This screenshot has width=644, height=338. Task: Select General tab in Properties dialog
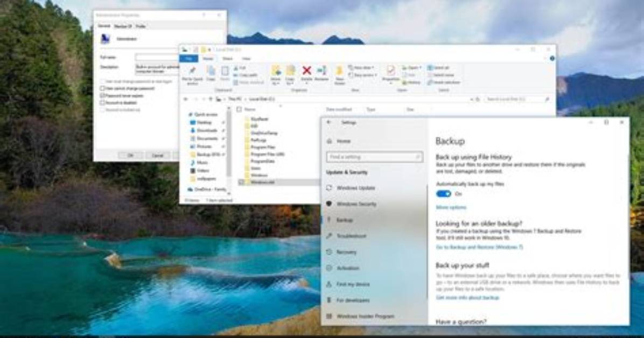pos(104,26)
